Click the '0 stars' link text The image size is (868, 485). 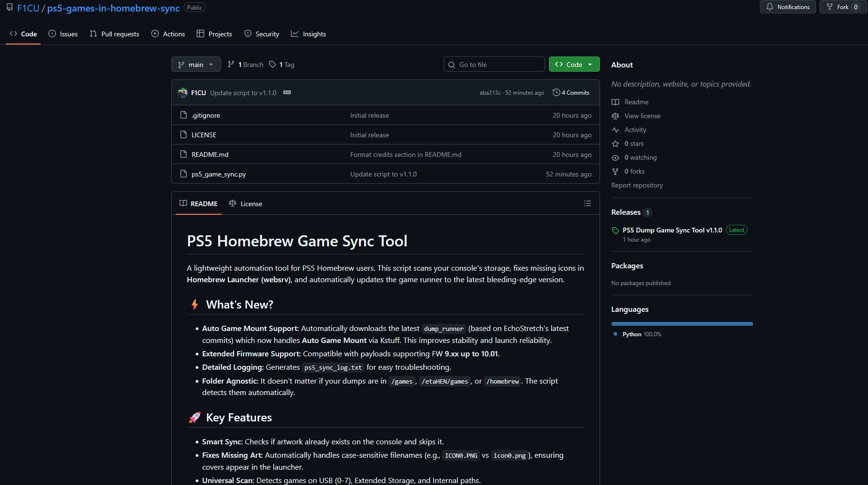634,143
